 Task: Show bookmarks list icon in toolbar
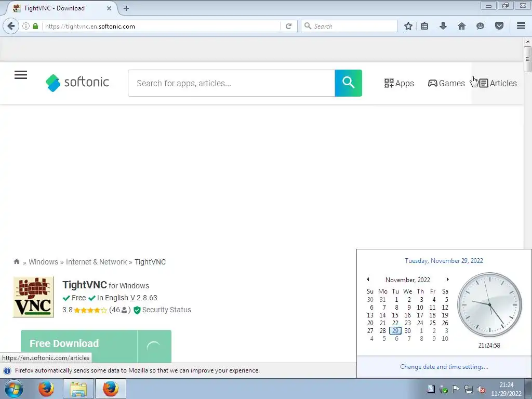coord(424,26)
